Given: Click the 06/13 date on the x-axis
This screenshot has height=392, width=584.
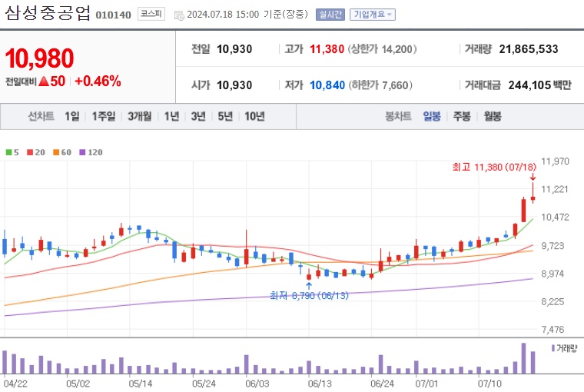Looking at the screenshot, I should click(x=320, y=384).
